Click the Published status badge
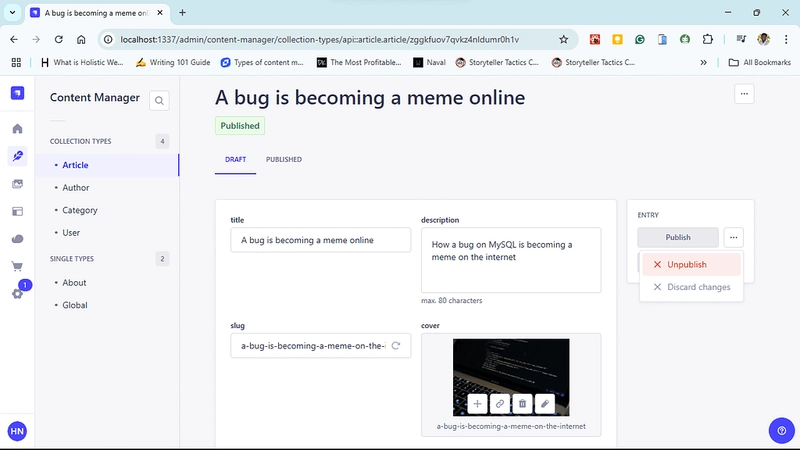The height and width of the screenshot is (450, 800). pyautogui.click(x=240, y=126)
